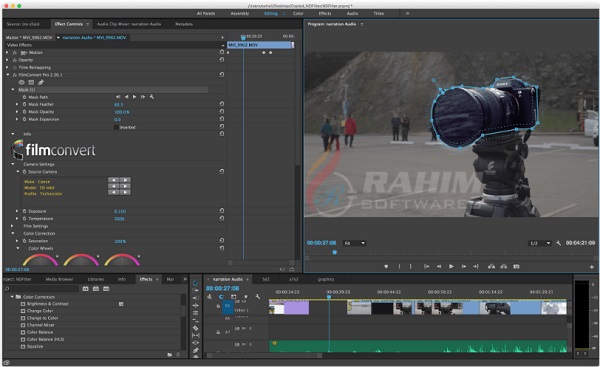Toggle lock on track V1
Viewport: 600px width, 367px height.
pyautogui.click(x=218, y=306)
